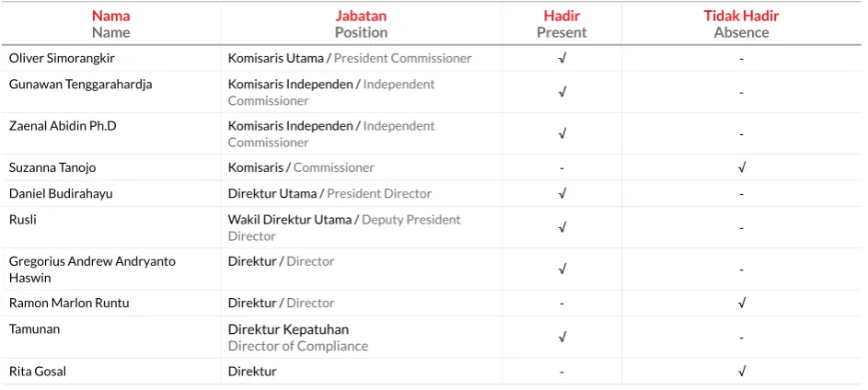
Task: Click Daniel Budirahayu's present checkmark
Action: (561, 193)
